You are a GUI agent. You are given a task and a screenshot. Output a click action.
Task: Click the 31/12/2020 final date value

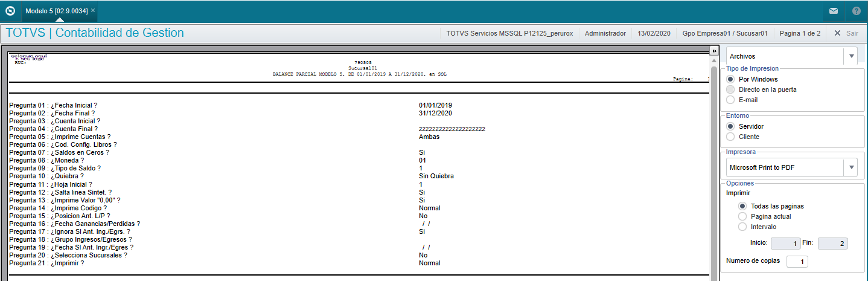point(435,113)
